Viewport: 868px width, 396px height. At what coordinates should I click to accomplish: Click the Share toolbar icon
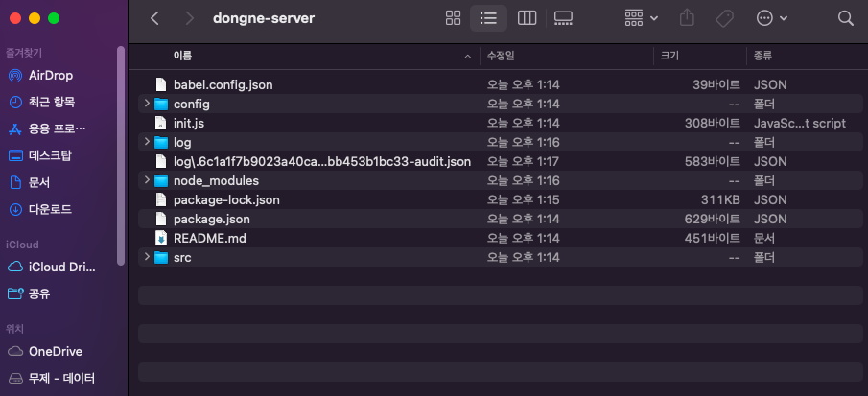coord(687,18)
